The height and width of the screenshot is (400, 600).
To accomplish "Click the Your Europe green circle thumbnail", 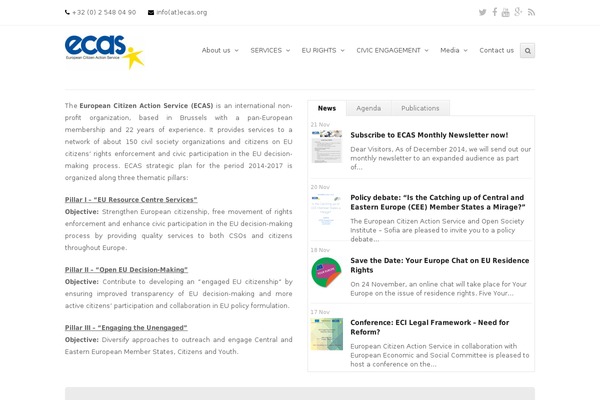I will pos(326,273).
